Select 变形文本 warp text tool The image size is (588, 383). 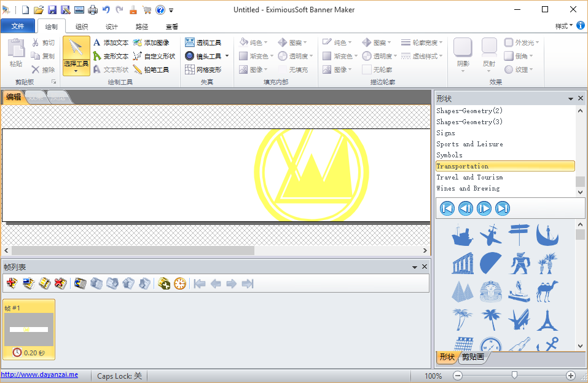111,56
